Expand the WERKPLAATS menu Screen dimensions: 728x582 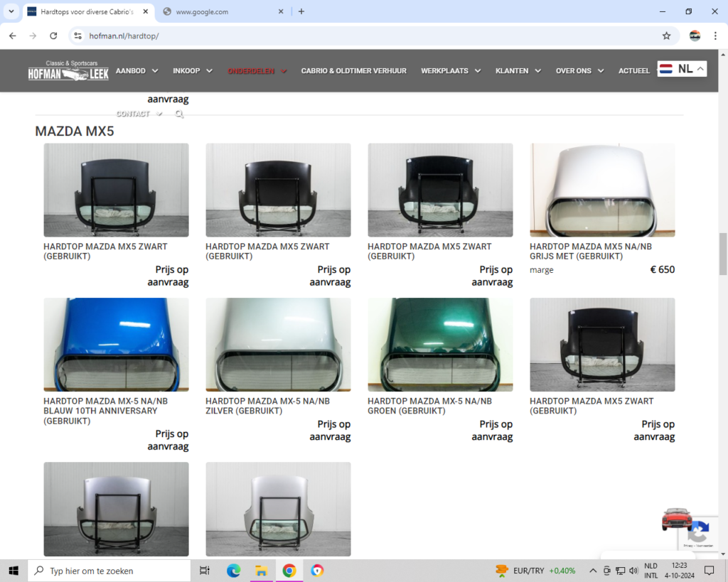(450, 70)
